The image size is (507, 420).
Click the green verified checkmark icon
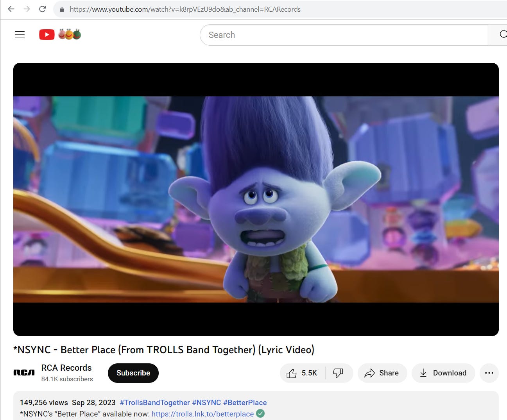[x=260, y=413]
